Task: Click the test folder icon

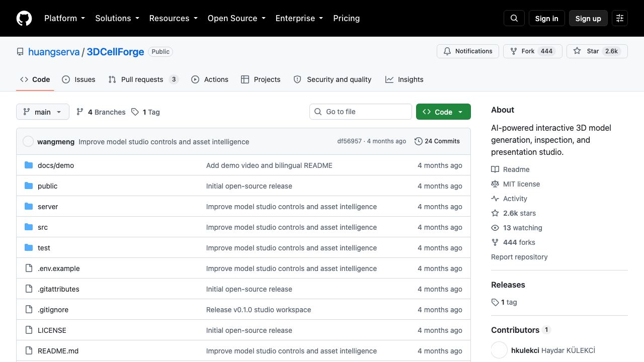Action: [x=29, y=248]
